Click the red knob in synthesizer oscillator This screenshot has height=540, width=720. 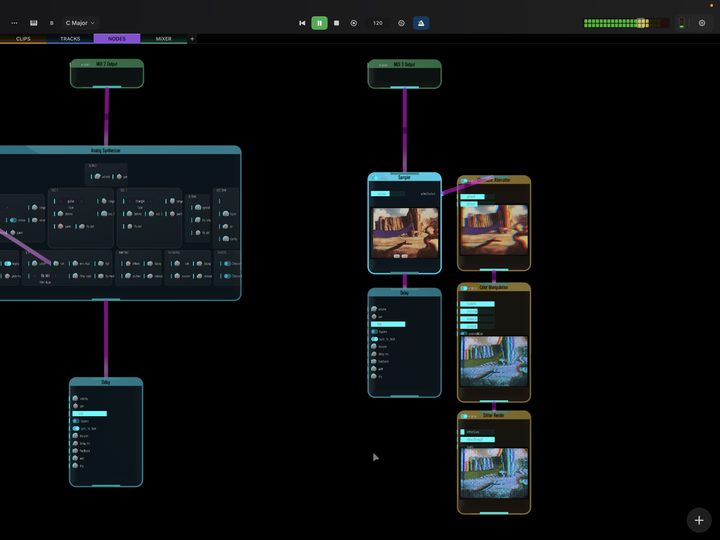(61, 226)
